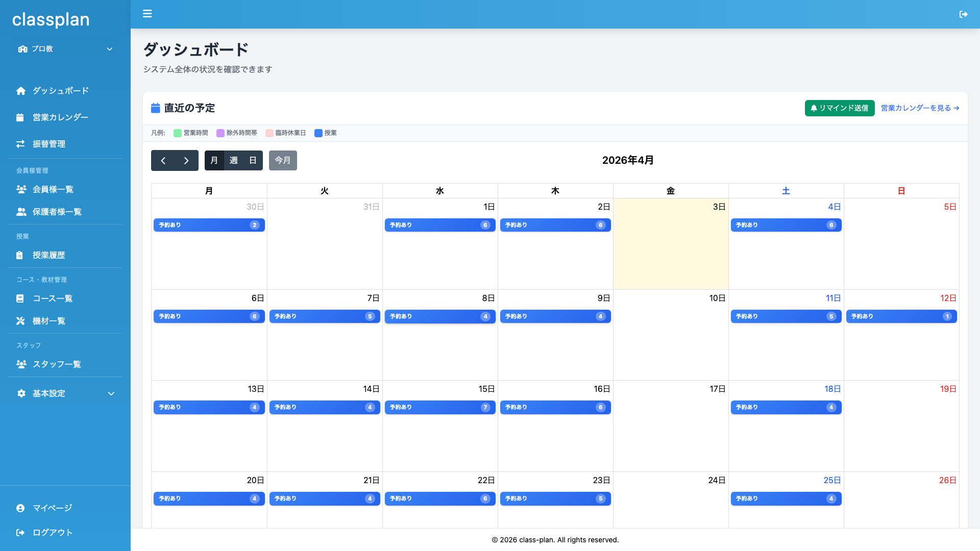980x551 pixels.
Task: Click the hamburger menu icon
Action: tap(147, 14)
